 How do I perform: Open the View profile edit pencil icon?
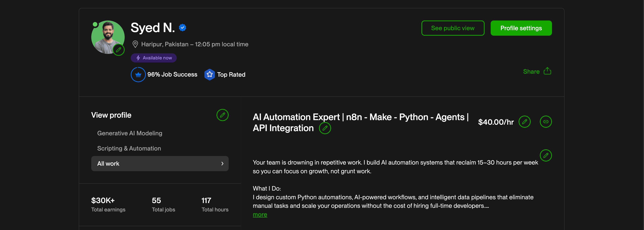click(x=223, y=115)
